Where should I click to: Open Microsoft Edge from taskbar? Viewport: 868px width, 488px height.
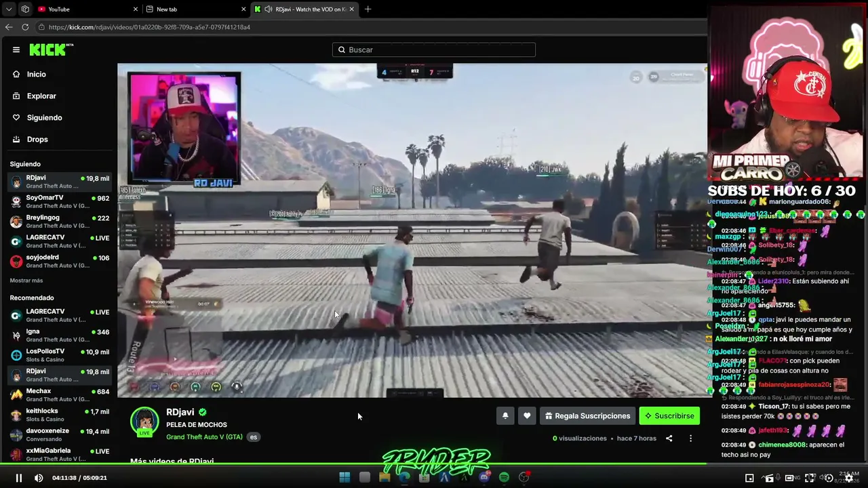[404, 477]
